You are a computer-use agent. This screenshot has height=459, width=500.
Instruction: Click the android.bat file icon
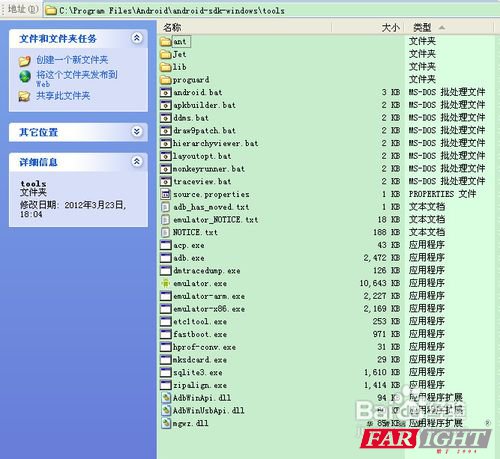pos(166,92)
